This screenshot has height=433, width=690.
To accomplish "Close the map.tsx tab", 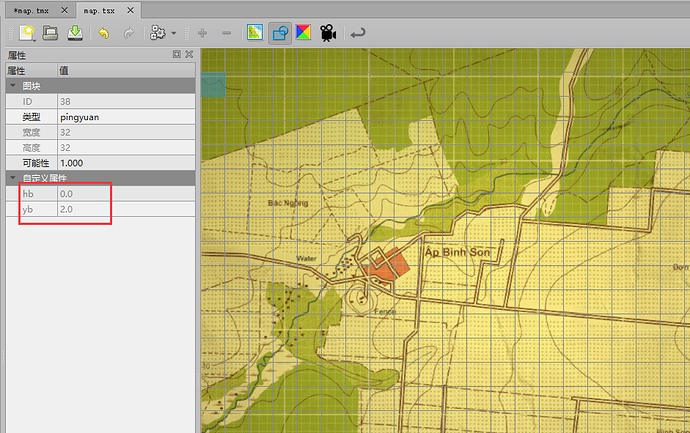I will click(131, 9).
